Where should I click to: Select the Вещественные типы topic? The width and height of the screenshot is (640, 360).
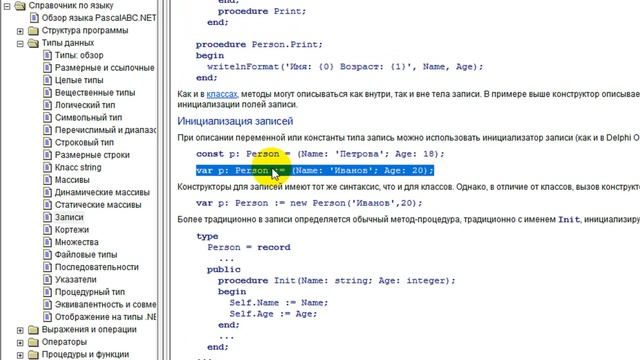pos(95,93)
